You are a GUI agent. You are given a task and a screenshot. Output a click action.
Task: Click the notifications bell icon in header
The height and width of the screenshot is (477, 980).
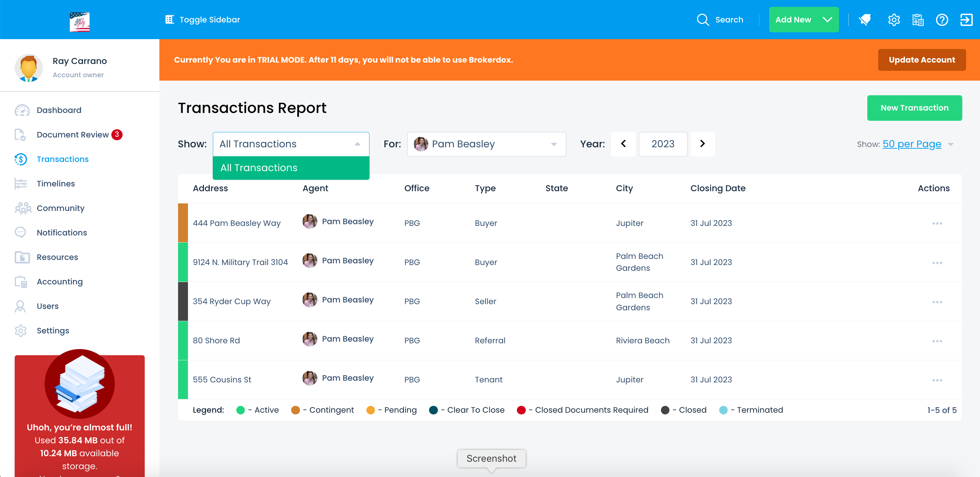[865, 20]
